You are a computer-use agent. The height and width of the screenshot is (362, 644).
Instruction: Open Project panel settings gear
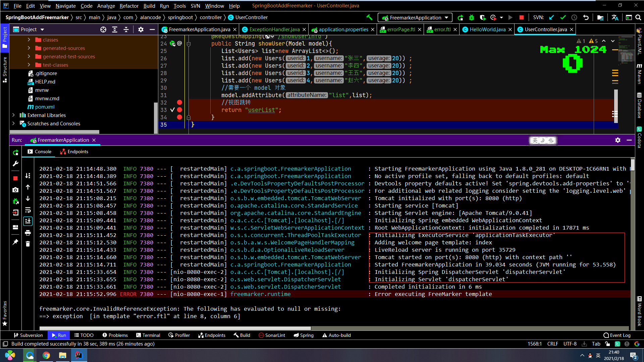[x=141, y=29]
